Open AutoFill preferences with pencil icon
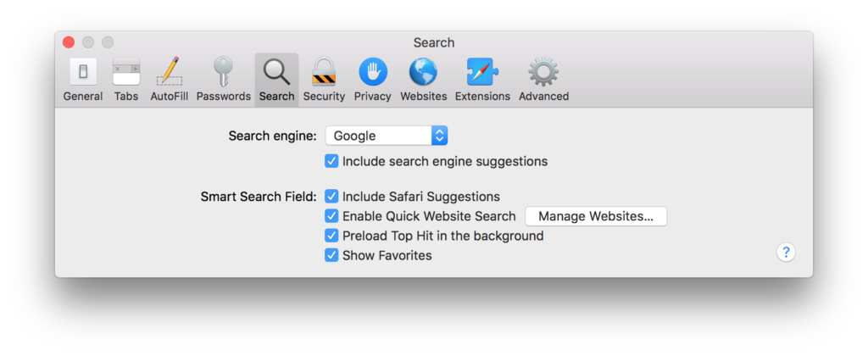The image size is (868, 356). point(169,73)
